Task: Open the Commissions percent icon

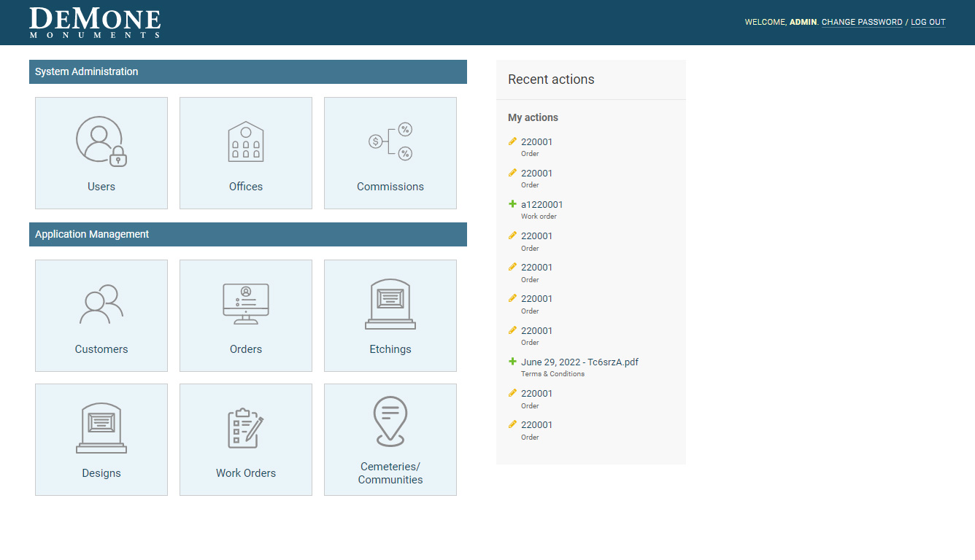Action: (390, 141)
